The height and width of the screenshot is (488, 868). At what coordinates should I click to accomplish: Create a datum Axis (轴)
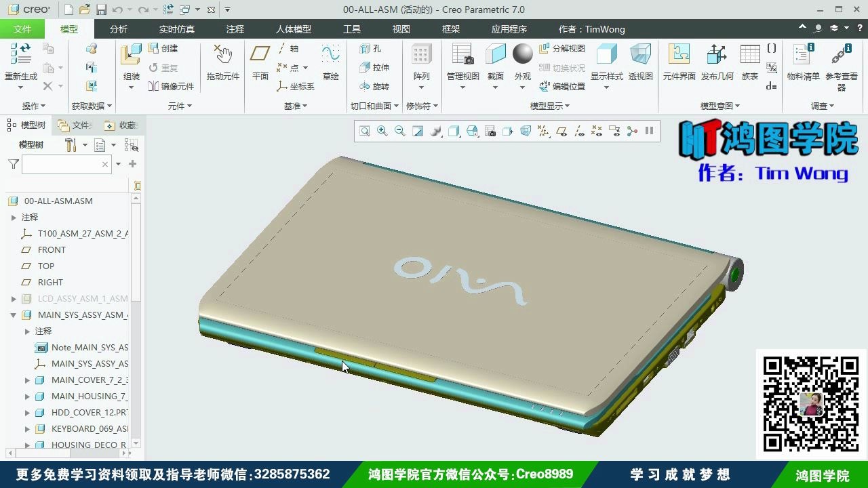pos(288,48)
